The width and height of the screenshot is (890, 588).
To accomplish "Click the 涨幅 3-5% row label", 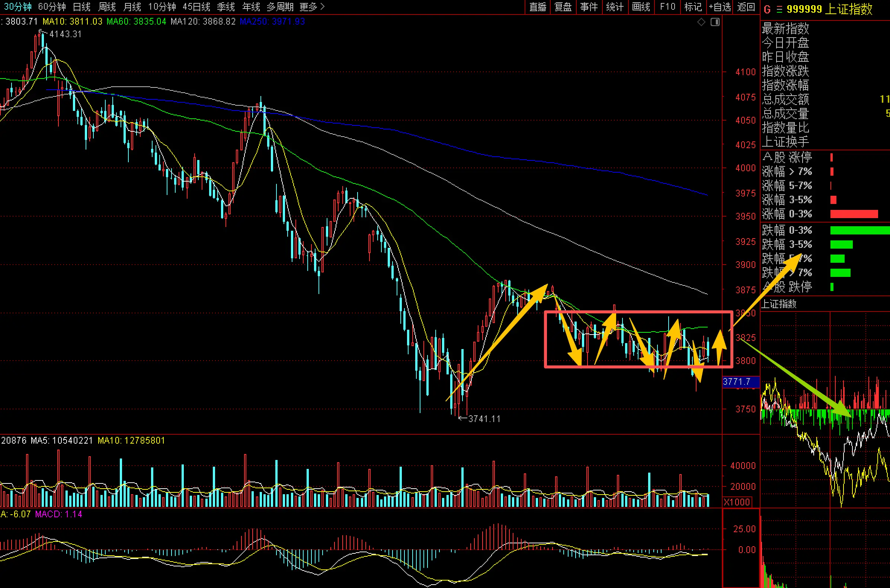I will point(787,199).
